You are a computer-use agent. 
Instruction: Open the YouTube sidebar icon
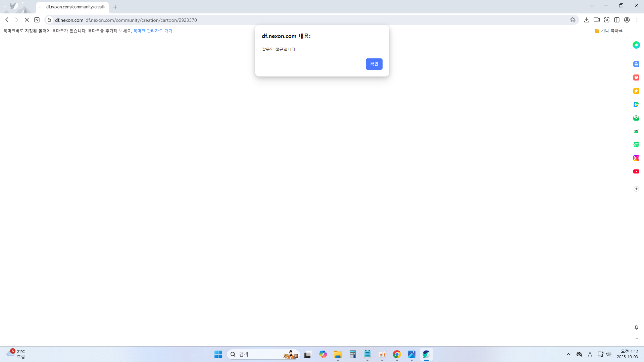tap(636, 171)
